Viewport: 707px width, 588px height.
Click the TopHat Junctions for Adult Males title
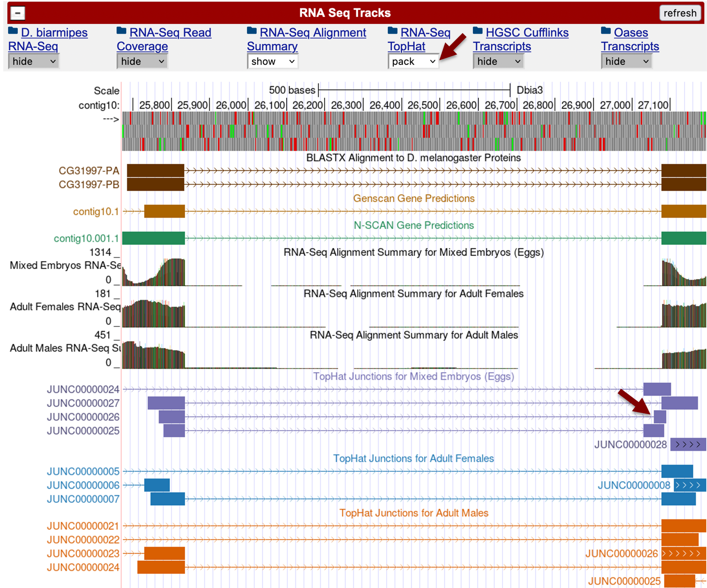coord(414,513)
